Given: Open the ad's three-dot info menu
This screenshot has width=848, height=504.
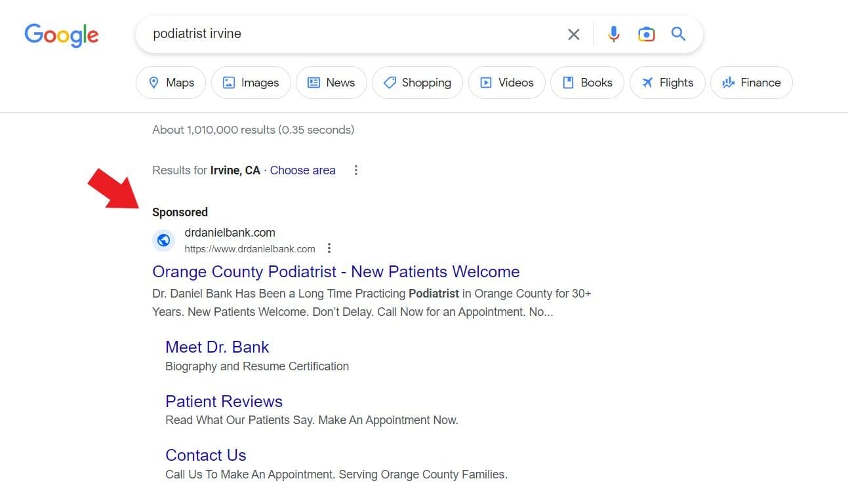Looking at the screenshot, I should tap(329, 248).
